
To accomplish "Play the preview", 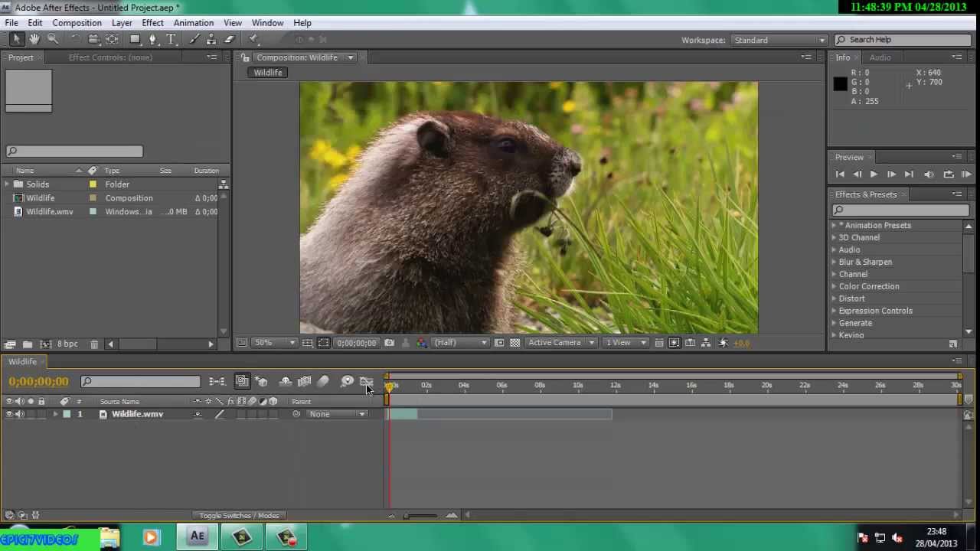I will (x=874, y=174).
